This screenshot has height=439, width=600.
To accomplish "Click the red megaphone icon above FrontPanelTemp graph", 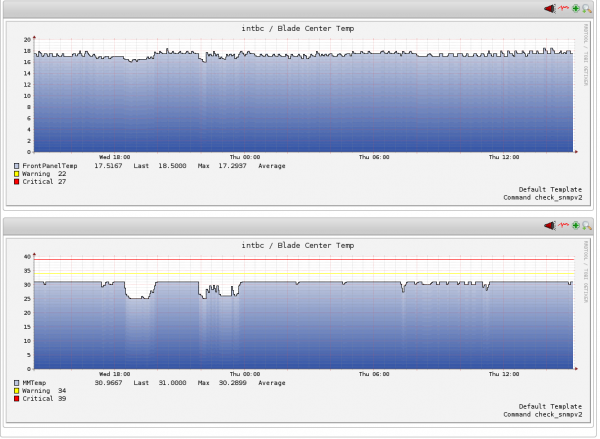I will (x=549, y=8).
